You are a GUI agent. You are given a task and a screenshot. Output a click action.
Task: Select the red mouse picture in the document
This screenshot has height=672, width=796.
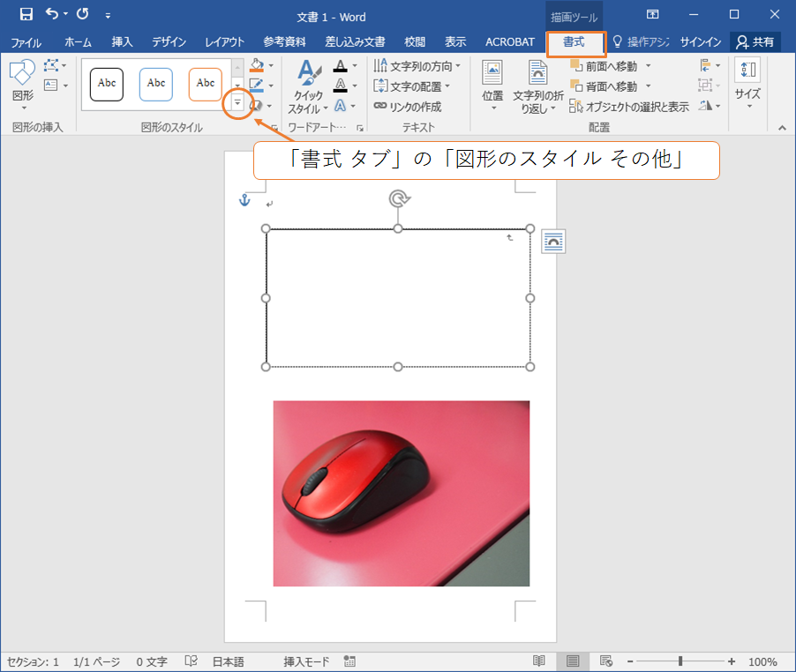pos(402,493)
